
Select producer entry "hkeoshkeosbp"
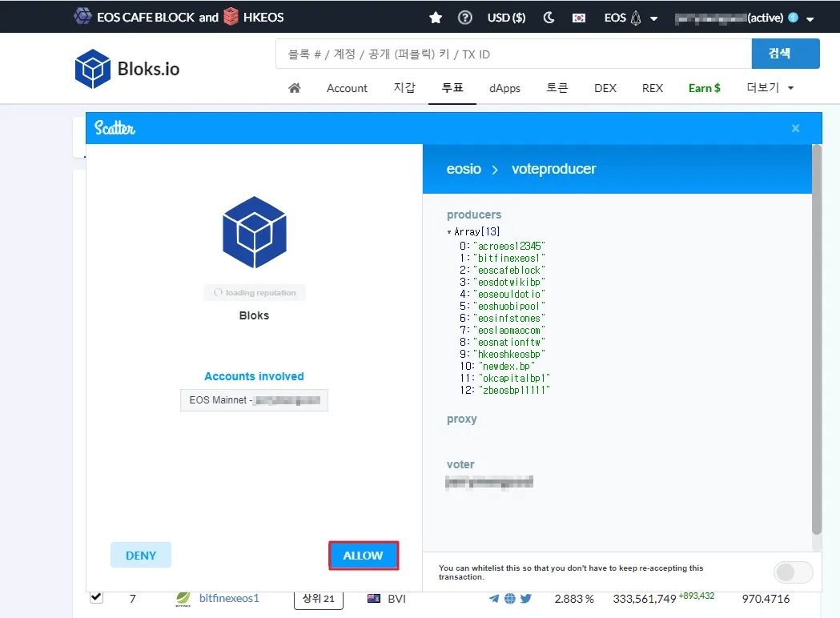509,354
